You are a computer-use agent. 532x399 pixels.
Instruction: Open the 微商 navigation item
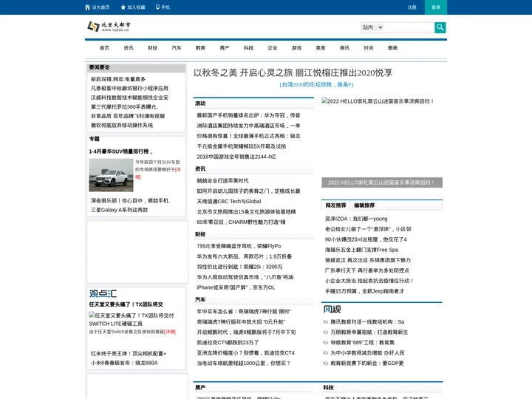tap(392, 48)
